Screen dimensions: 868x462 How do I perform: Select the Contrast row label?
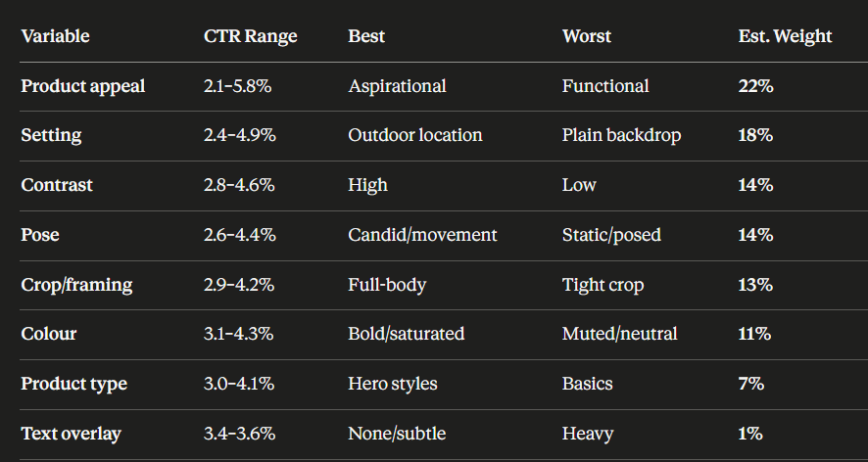(57, 185)
